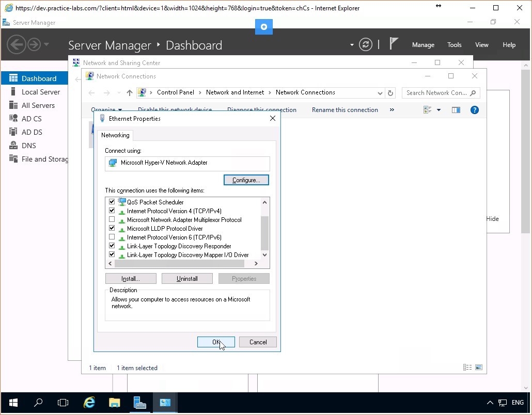Click the Server Manager refresh icon
The image size is (532, 415).
366,45
